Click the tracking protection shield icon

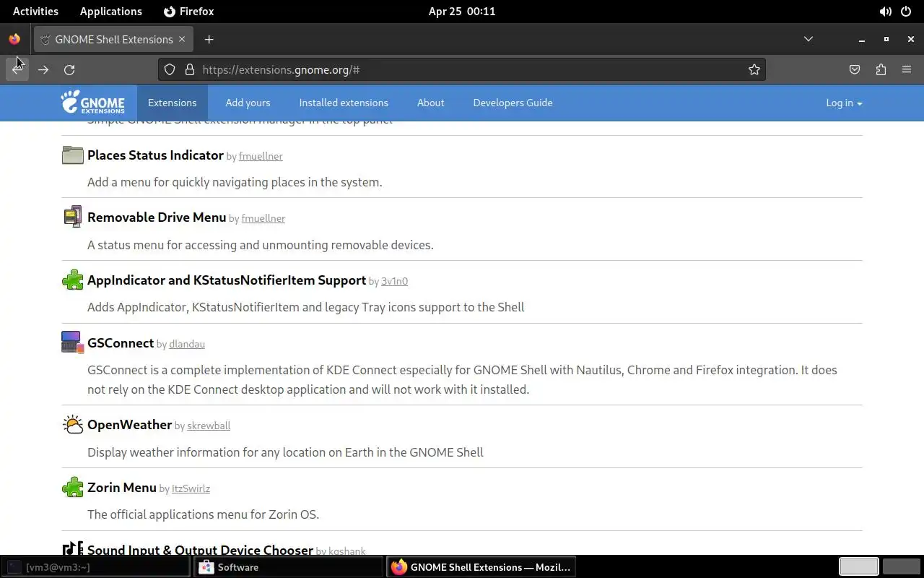pyautogui.click(x=170, y=69)
